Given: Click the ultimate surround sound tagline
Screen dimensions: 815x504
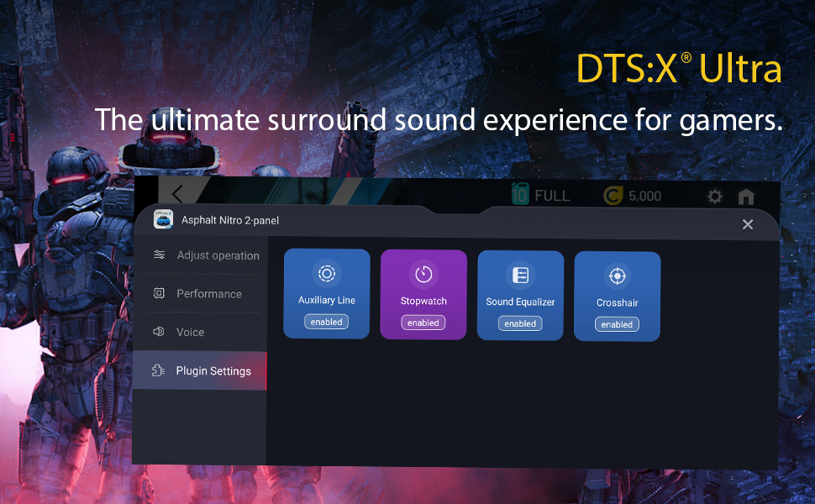Looking at the screenshot, I should click(x=439, y=120).
